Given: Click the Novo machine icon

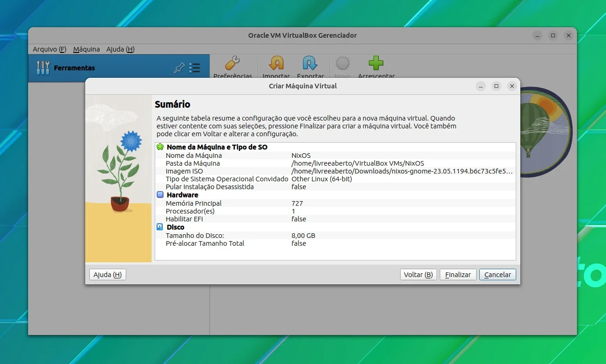Looking at the screenshot, I should coord(343,63).
